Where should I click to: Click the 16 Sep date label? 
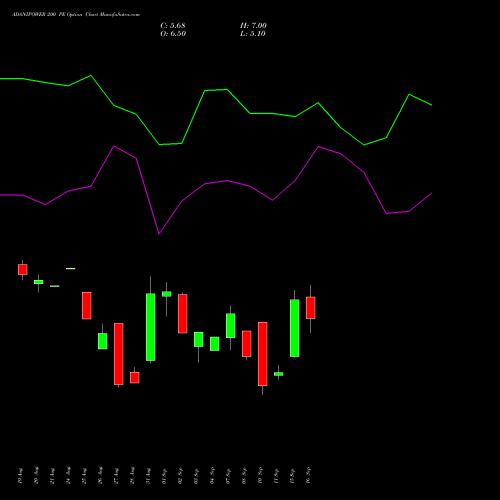coord(308,476)
